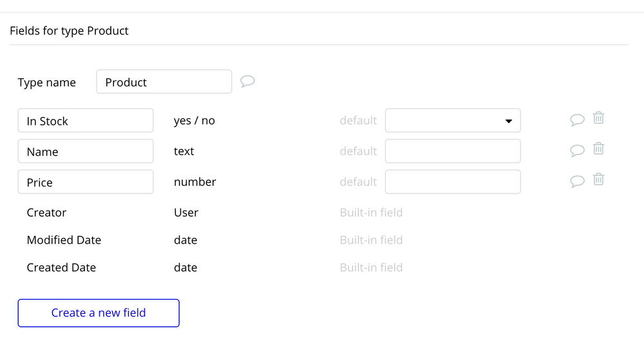Edit the Type name input containing Product
Screen dimensions: 644x357
coord(164,82)
